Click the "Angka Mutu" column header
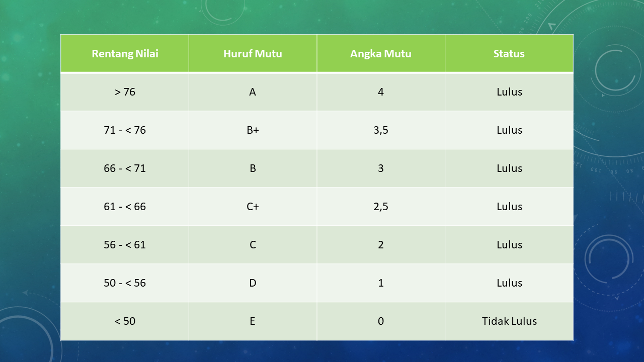The height and width of the screenshot is (362, 644). 381,54
